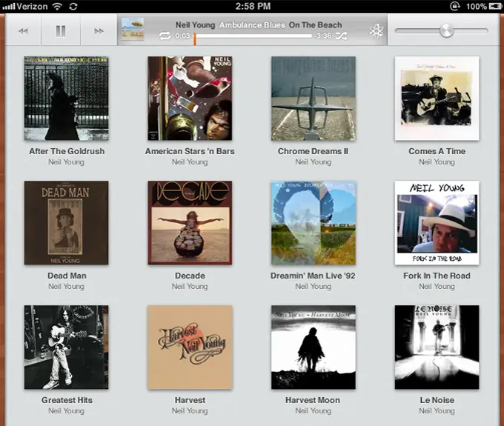Viewport: 504px width, 426px height.
Task: Open Dead Man album cover
Action: coord(66,223)
